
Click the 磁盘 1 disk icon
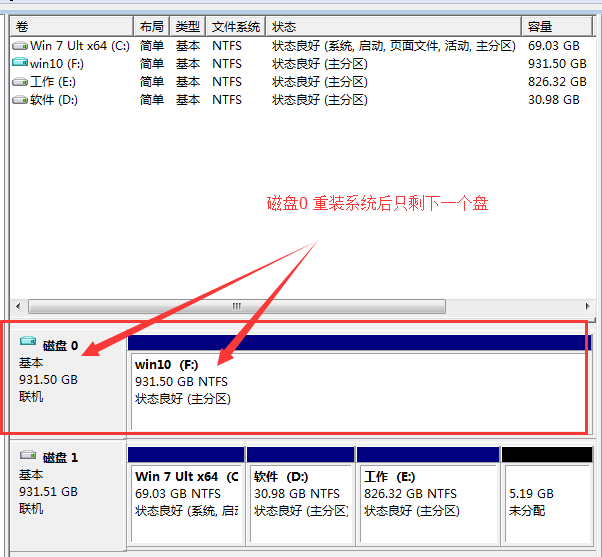click(28, 455)
